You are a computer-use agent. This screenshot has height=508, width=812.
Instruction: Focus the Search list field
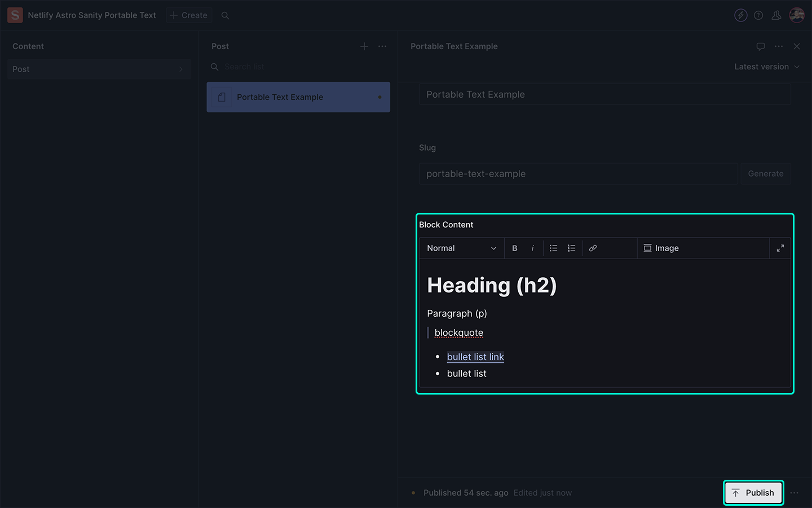point(298,67)
